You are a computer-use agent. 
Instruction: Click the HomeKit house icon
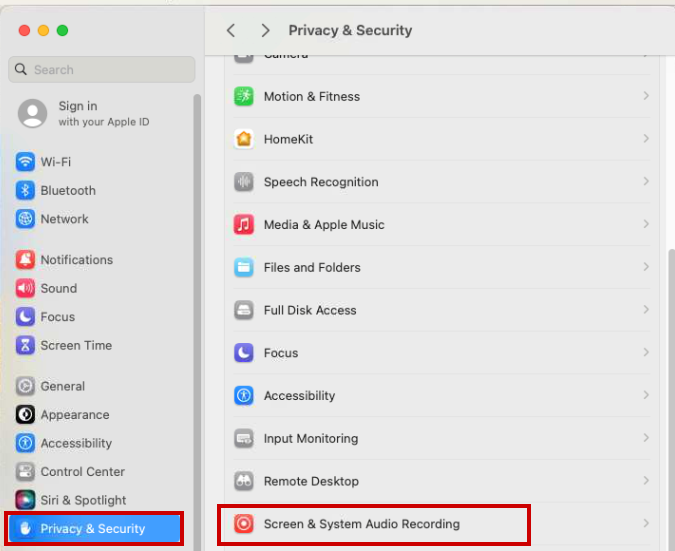[x=244, y=139]
